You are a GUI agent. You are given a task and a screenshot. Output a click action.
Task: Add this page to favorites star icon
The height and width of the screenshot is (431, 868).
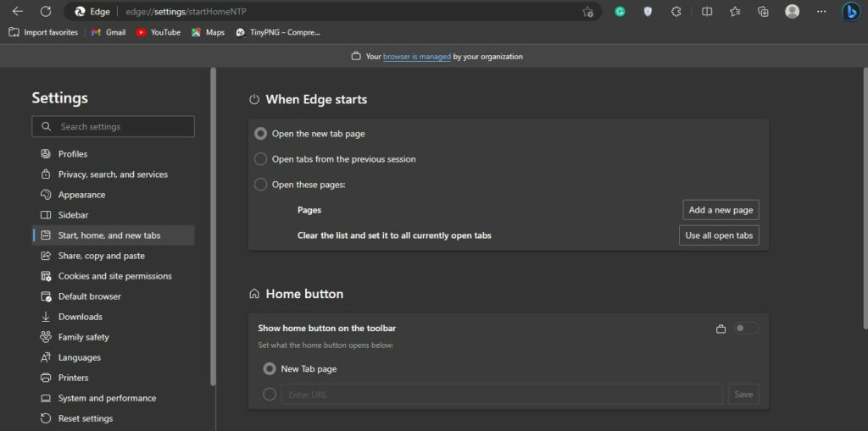[587, 12]
